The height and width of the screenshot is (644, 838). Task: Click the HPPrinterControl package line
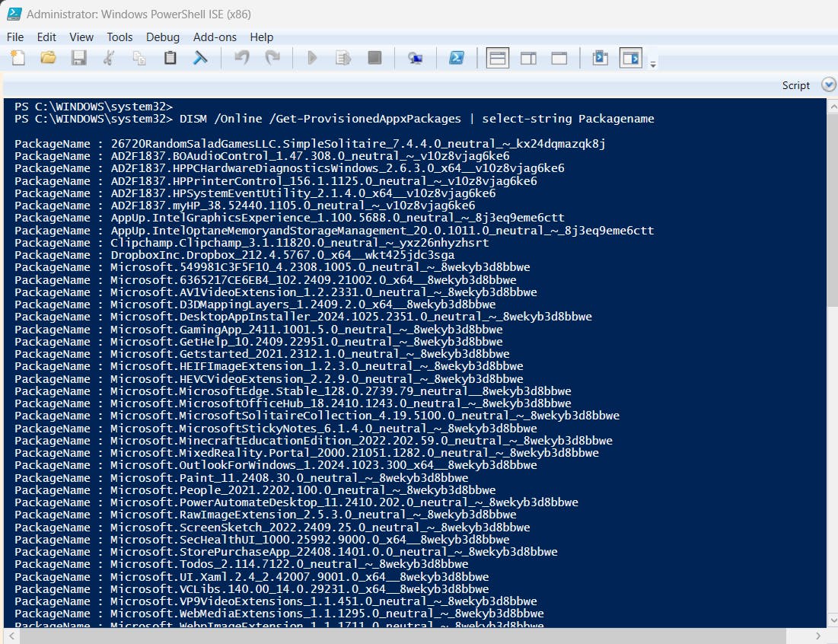tap(276, 181)
